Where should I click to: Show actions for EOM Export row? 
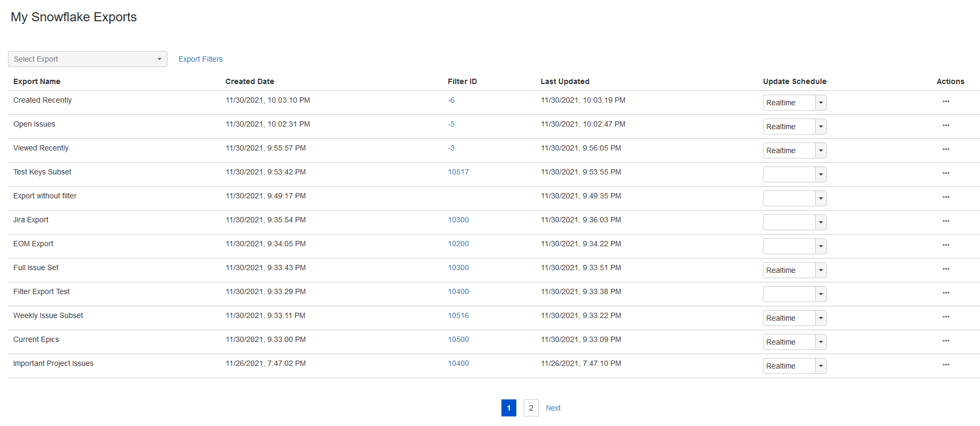tap(945, 245)
